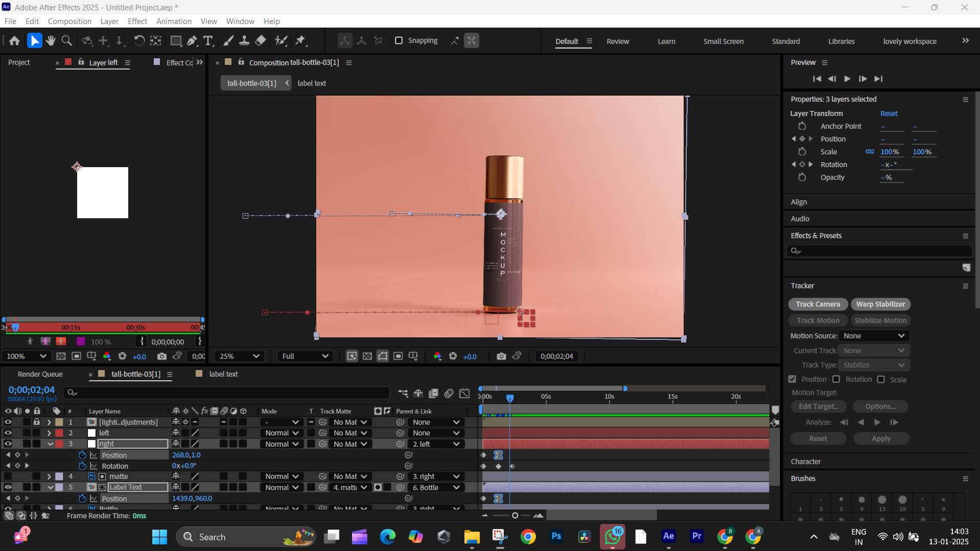
Task: Take a snapshot in composition viewer
Action: pos(501,356)
